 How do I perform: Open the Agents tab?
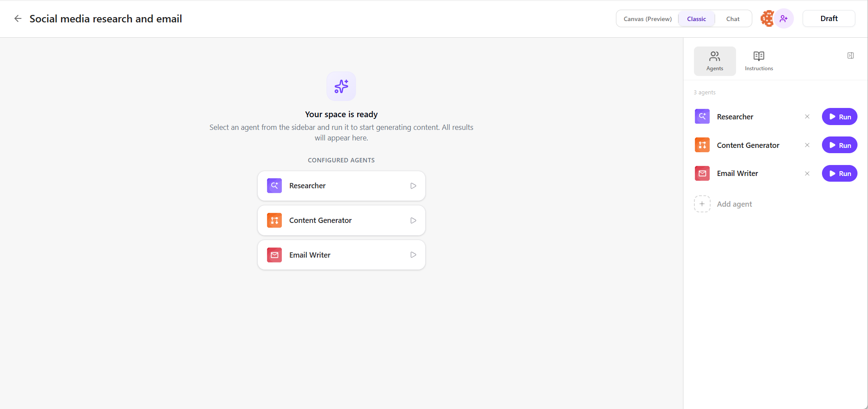[x=715, y=61]
